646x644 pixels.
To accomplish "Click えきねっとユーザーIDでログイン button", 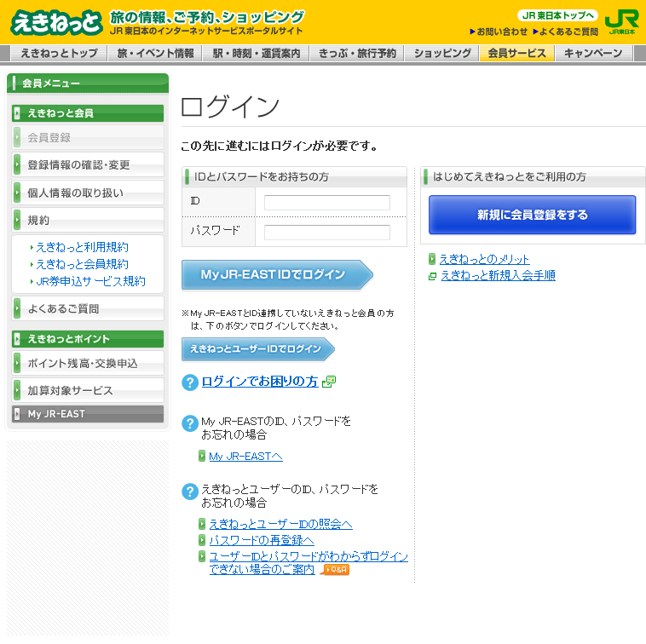I will tap(258, 349).
